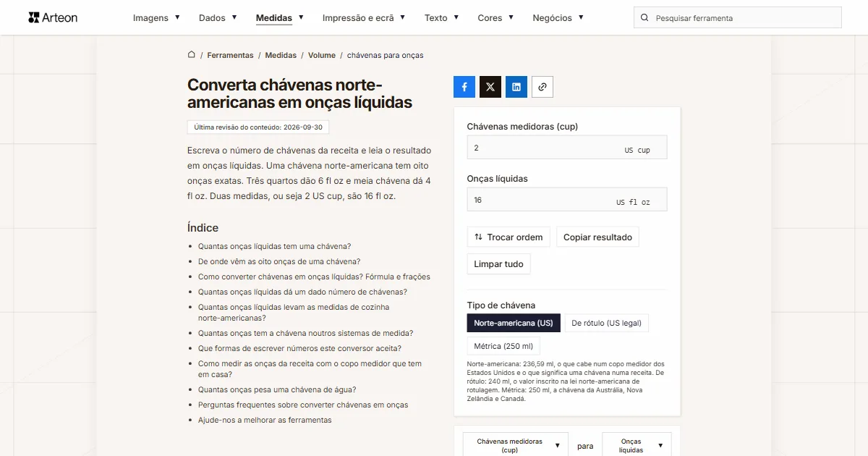Click the home icon in breadcrumb
Screen dimensions: 868x456
[192, 55]
